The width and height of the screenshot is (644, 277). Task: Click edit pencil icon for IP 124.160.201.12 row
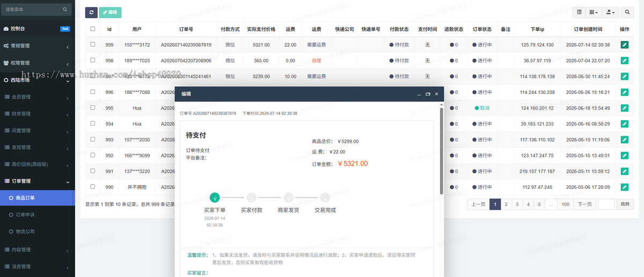625,108
